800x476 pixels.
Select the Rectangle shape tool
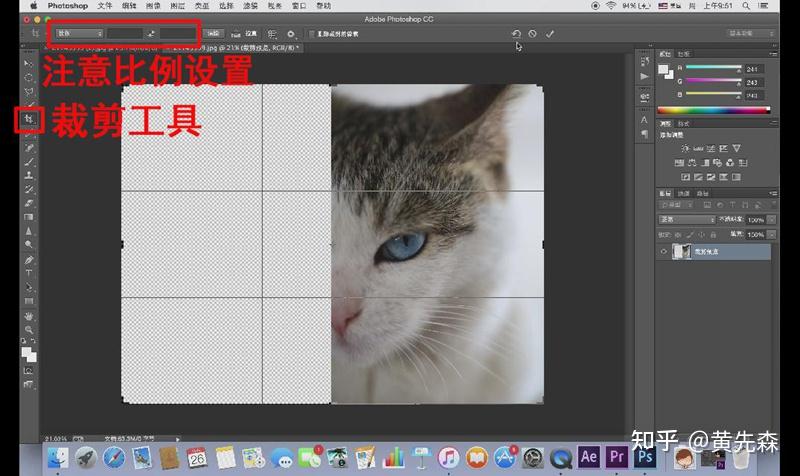tap(29, 301)
